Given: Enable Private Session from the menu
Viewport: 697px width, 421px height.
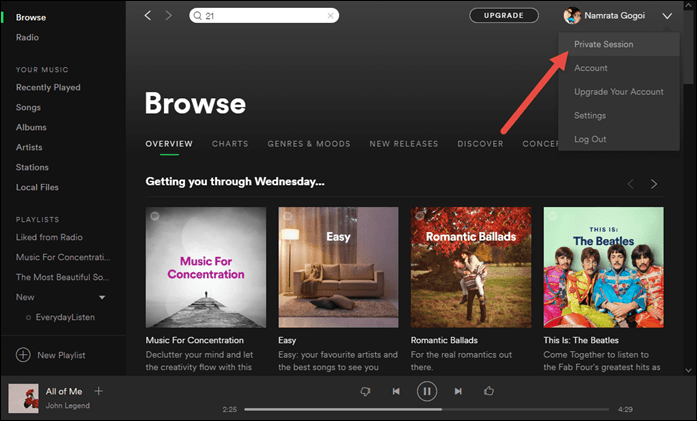Looking at the screenshot, I should [x=603, y=45].
